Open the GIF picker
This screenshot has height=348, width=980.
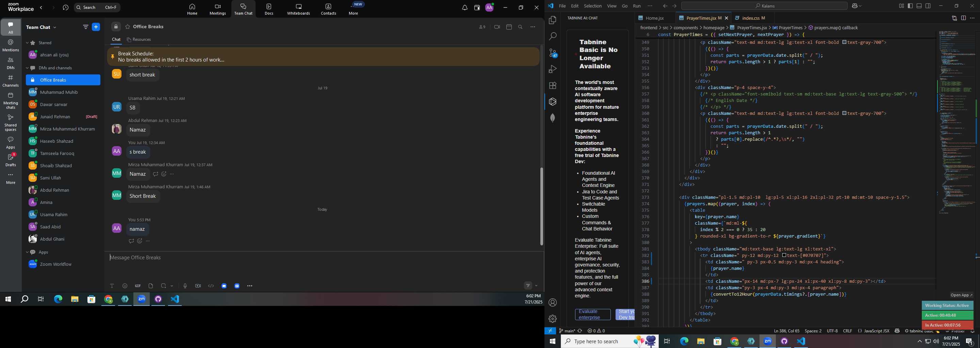click(138, 286)
